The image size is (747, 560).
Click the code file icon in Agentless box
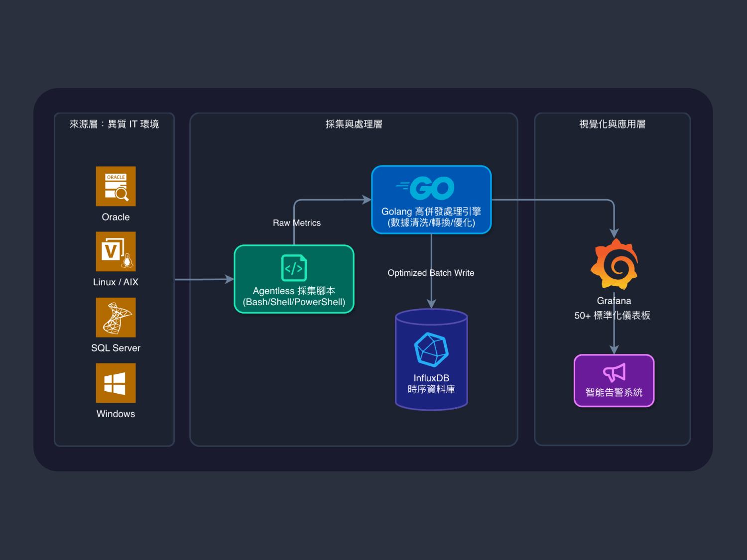coord(294,268)
